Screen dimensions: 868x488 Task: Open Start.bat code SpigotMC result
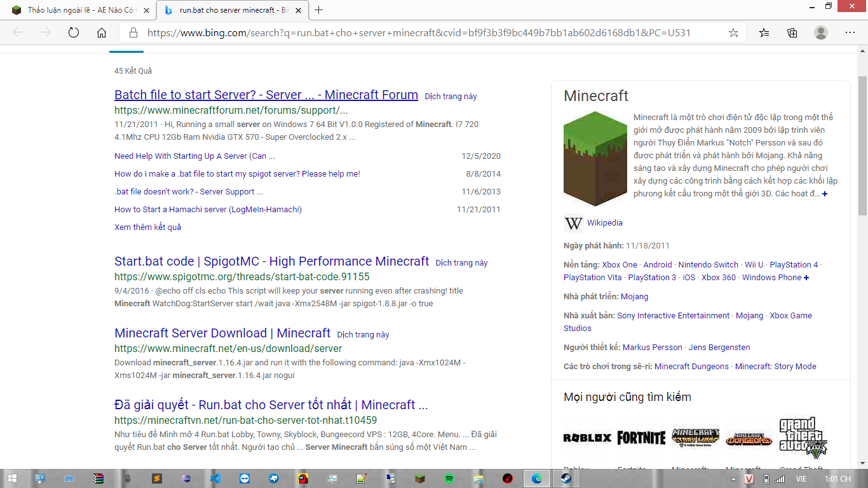(x=272, y=261)
